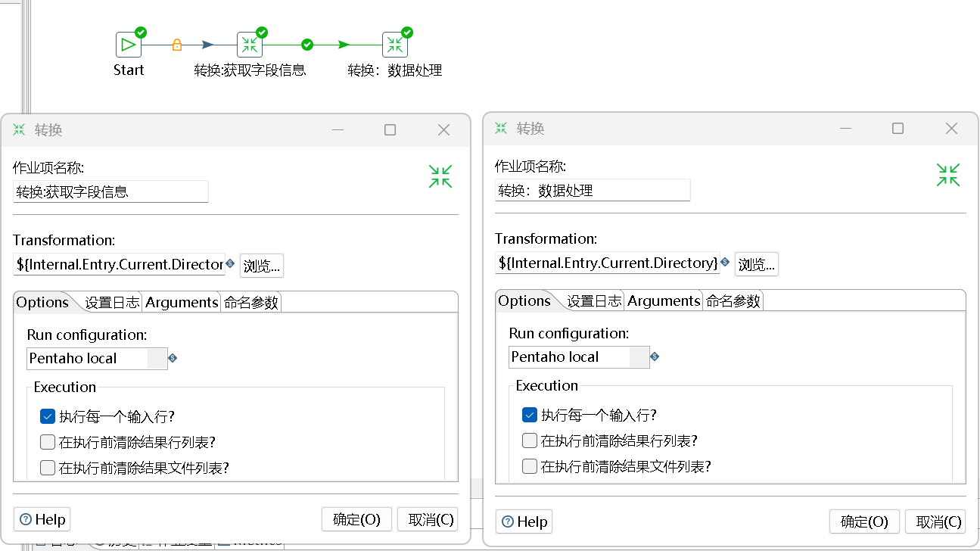This screenshot has height=551, width=980.
Task: Click the variable icon beside right Run configuration
Action: pos(655,356)
